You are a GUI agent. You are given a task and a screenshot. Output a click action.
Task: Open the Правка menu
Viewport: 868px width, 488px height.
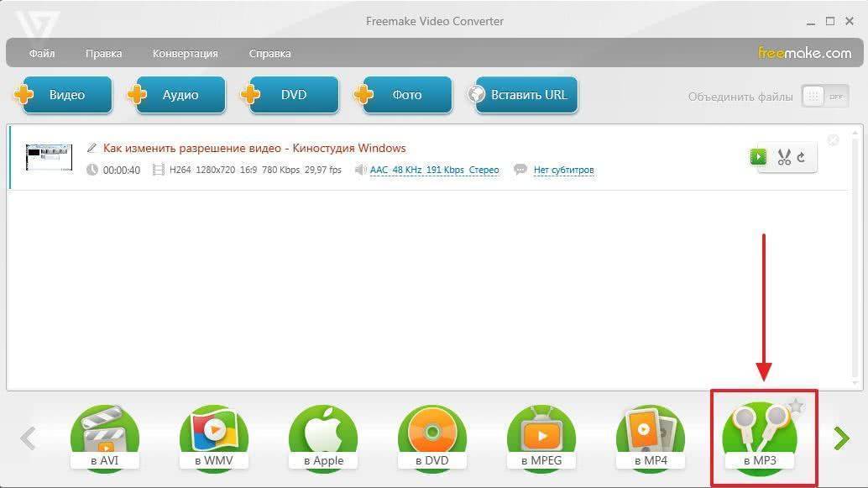coord(103,53)
